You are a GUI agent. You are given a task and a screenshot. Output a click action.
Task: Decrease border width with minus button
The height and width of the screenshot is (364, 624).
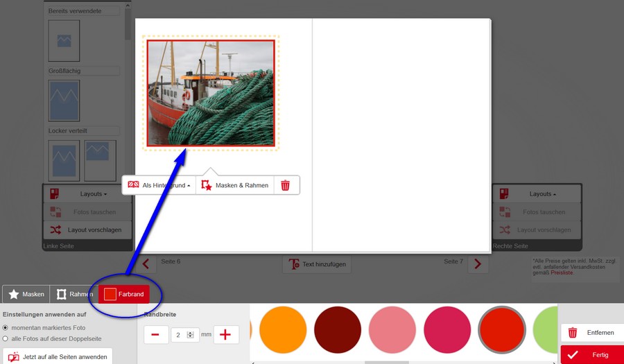(155, 335)
